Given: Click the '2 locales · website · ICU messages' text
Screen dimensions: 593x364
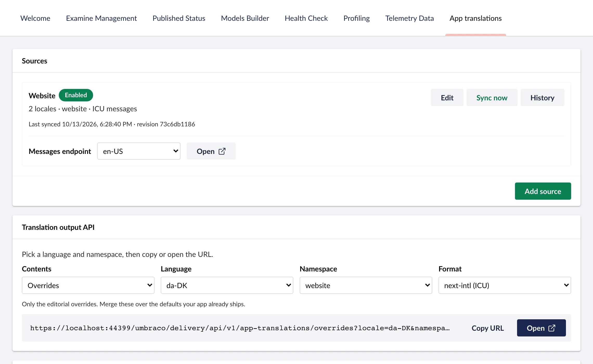Looking at the screenshot, I should click(83, 109).
